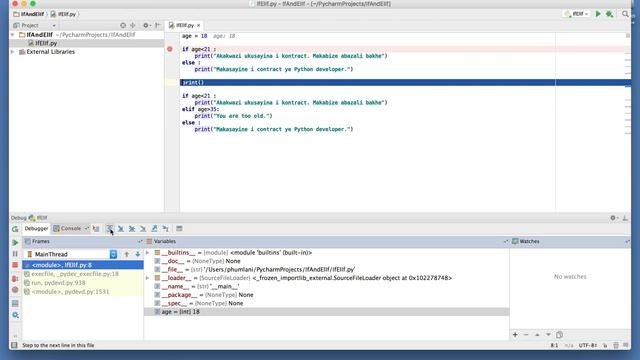The width and height of the screenshot is (640, 360).
Task: Open the IfElif run configuration dropdown
Action: [576, 14]
